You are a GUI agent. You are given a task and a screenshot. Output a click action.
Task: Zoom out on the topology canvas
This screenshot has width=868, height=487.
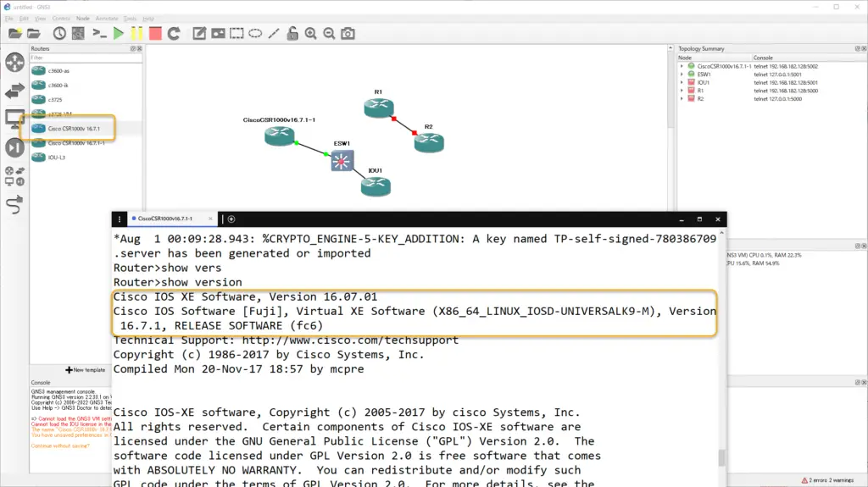tap(329, 34)
